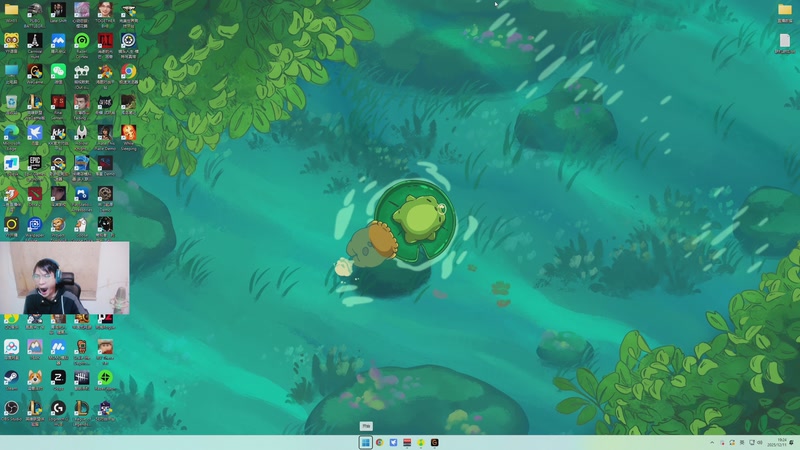Open the Windows Start menu
The height and width of the screenshot is (450, 800).
(365, 442)
